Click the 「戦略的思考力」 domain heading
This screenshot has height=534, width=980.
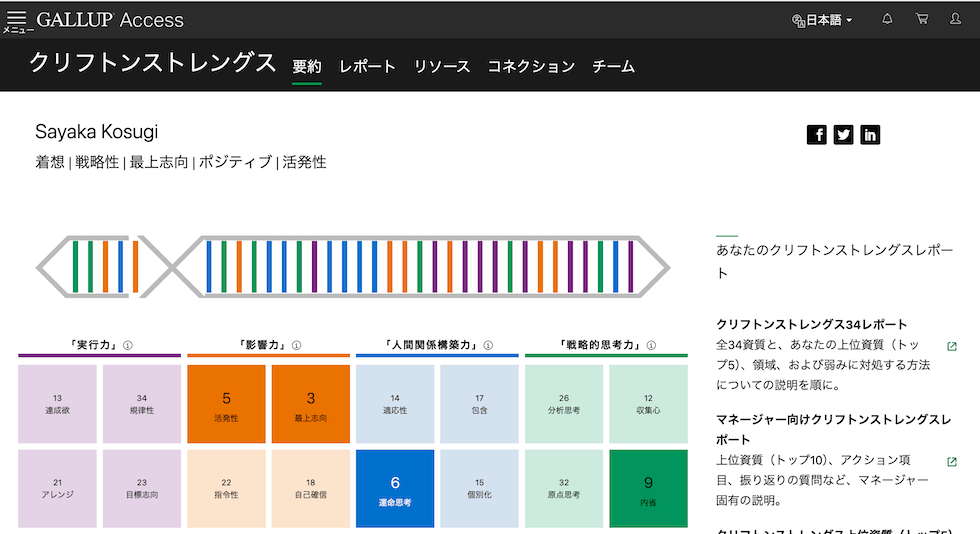click(x=600, y=345)
